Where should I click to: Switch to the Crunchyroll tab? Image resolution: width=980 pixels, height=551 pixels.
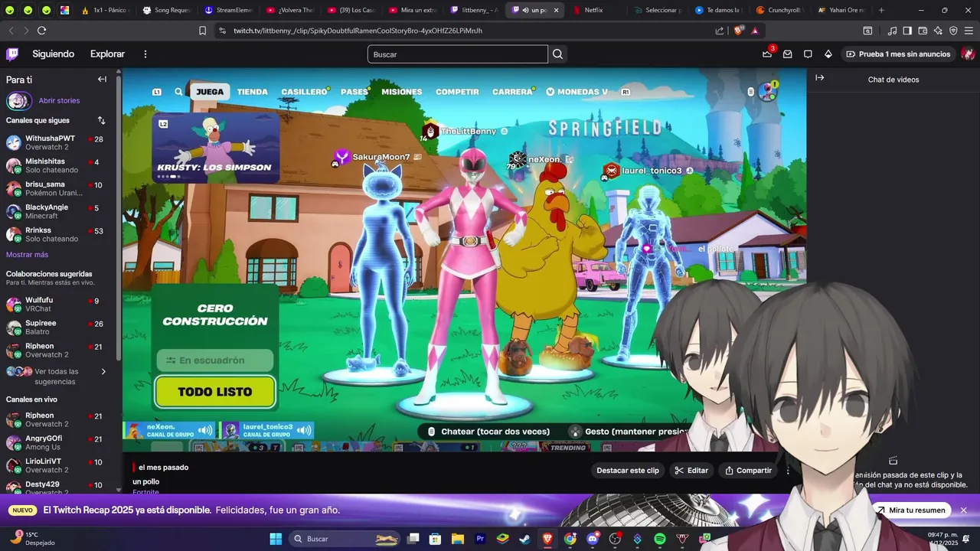pyautogui.click(x=779, y=10)
